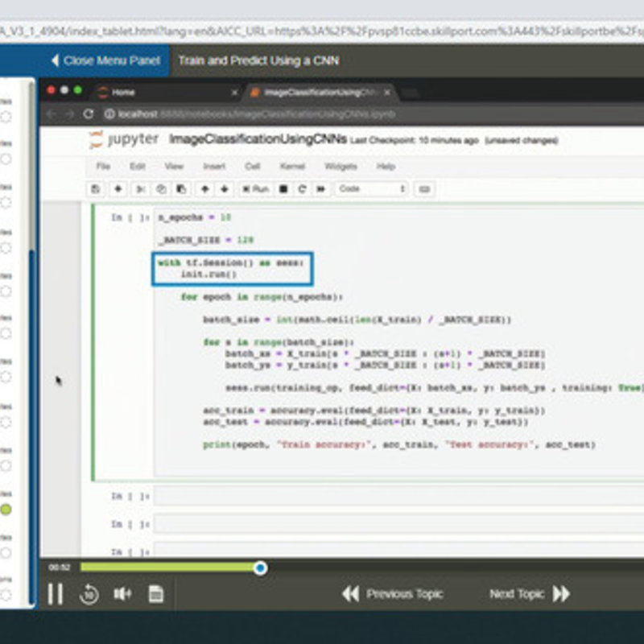Click the browser forward arrow
The image size is (644, 644).
point(69,114)
